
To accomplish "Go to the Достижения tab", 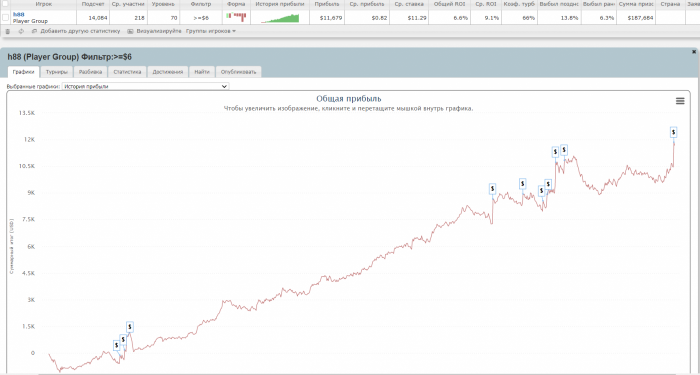I will click(x=167, y=72).
